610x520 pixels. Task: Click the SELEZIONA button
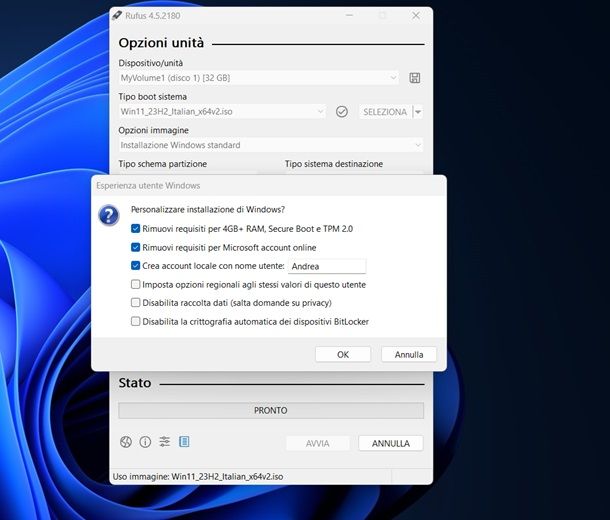(385, 112)
